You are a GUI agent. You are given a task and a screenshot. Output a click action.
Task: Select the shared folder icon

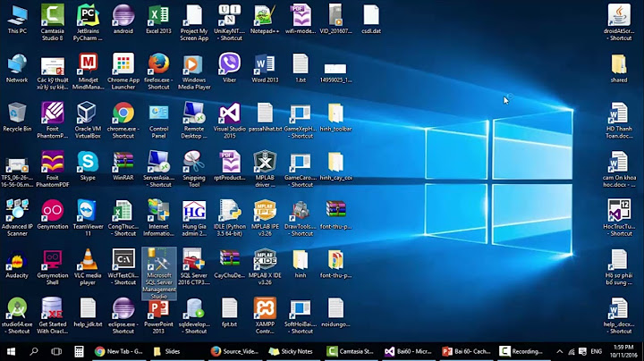[x=619, y=68]
